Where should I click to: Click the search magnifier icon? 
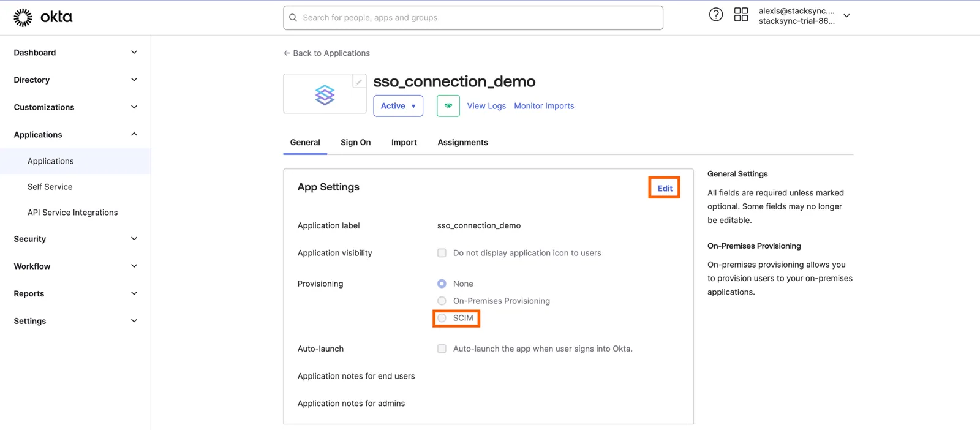[x=293, y=18]
